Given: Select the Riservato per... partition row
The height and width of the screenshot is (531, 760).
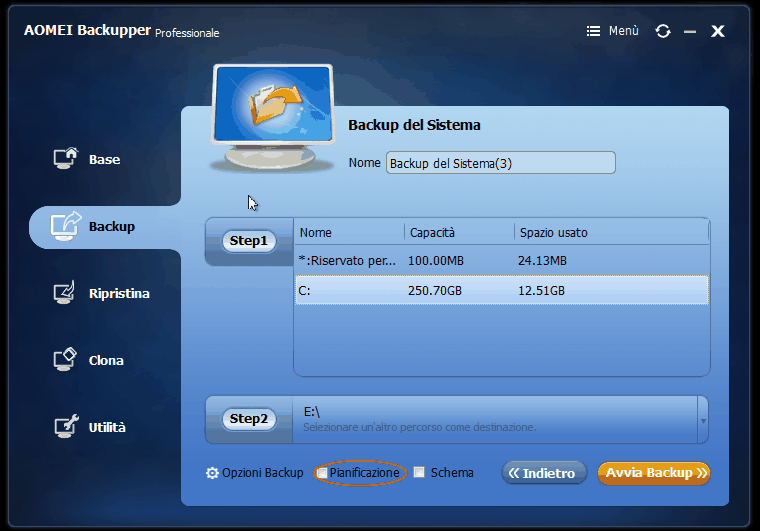Looking at the screenshot, I should pos(502,261).
